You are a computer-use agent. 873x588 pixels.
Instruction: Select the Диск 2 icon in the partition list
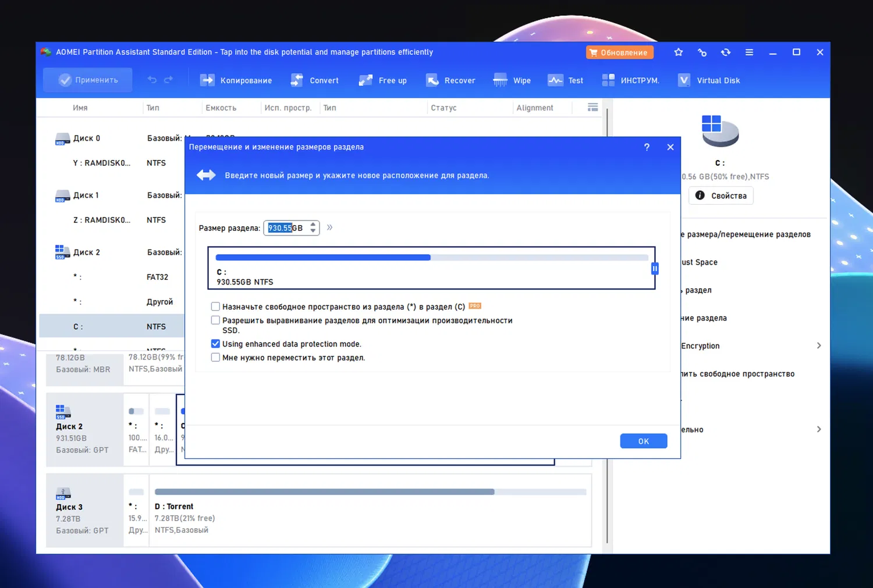[x=62, y=252]
